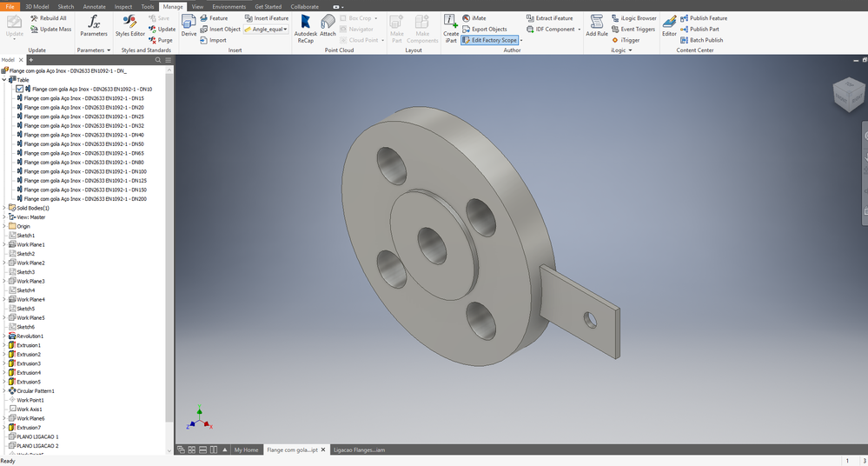This screenshot has height=466, width=868.
Task: Click Edit Factory Scope button
Action: coord(489,40)
